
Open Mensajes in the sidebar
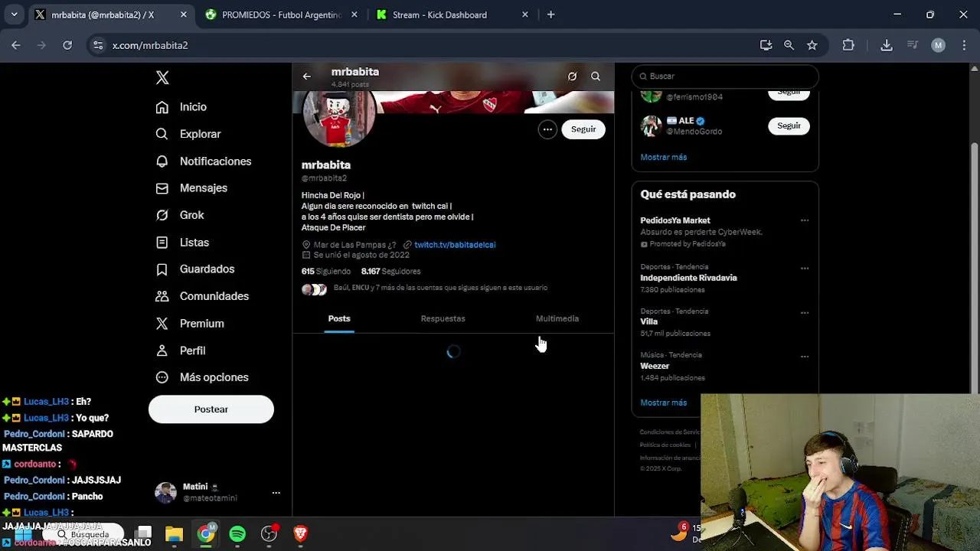click(191, 188)
